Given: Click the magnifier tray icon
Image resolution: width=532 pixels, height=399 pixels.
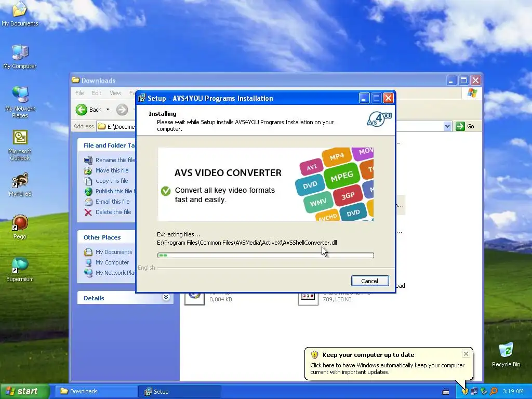Looking at the screenshot, I should point(494,391).
